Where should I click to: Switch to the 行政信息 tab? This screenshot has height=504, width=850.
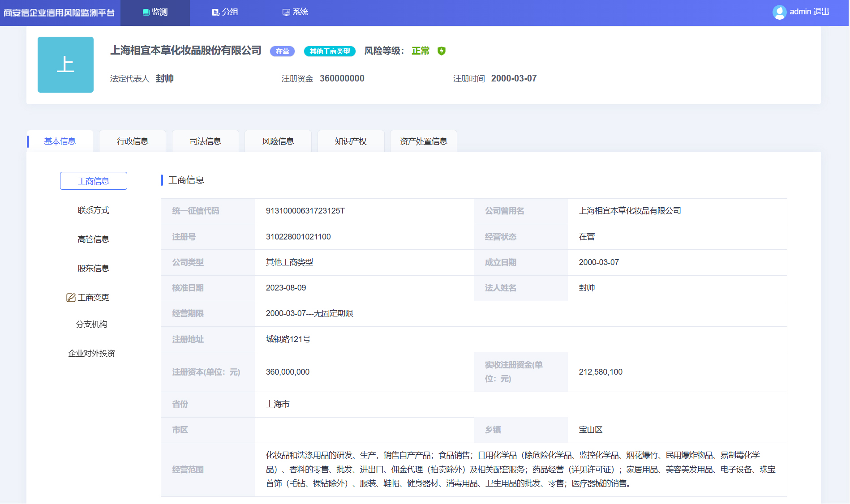(133, 141)
